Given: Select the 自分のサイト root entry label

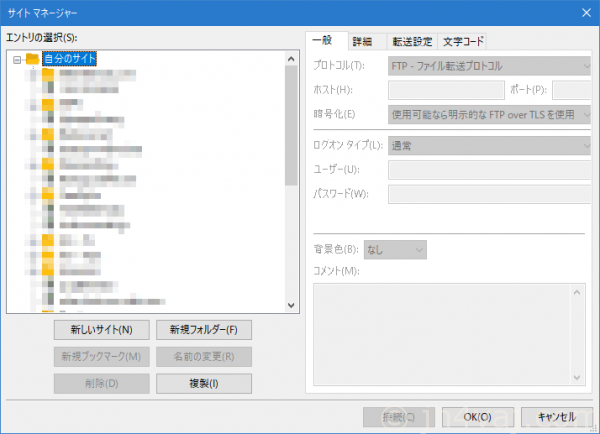Looking at the screenshot, I should tap(69, 59).
